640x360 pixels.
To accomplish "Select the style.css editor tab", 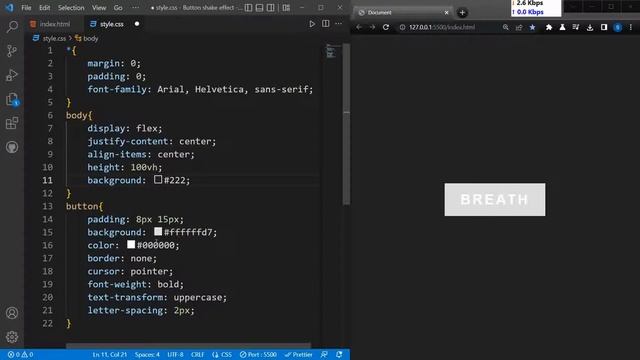I will 111,24.
